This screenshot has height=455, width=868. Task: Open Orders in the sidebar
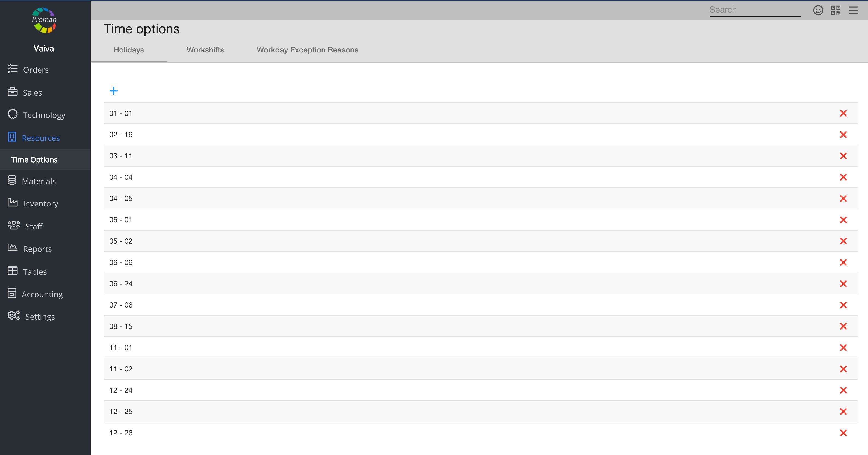pyautogui.click(x=36, y=70)
